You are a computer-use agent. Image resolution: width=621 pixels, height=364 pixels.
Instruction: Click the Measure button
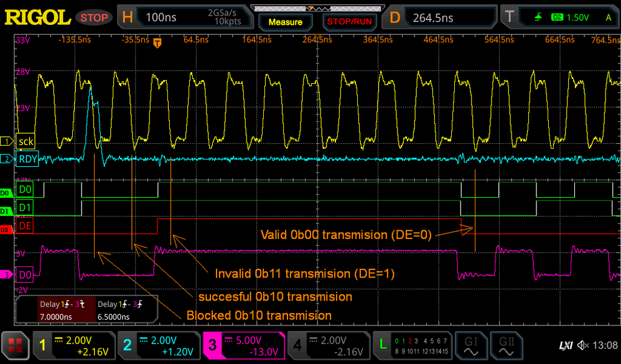click(285, 22)
